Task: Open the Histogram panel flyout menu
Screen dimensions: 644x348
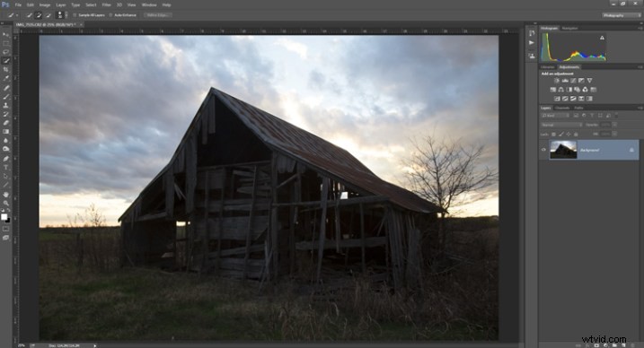Action: click(640, 29)
